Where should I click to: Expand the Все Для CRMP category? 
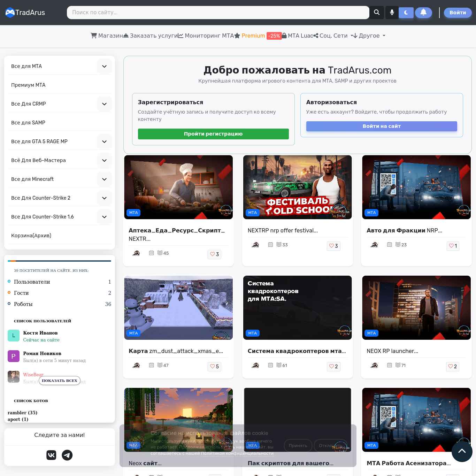tap(104, 104)
